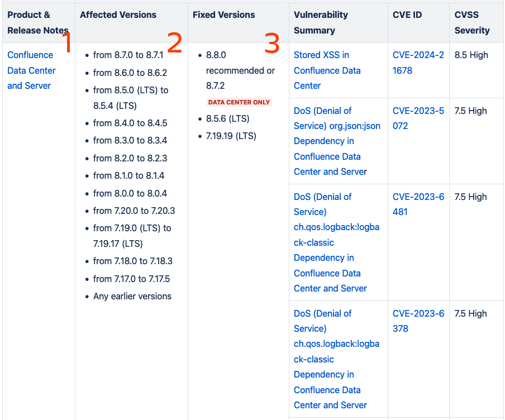This screenshot has width=505, height=420.
Task: Select text 'from 8.2.0 to 8.2.3'
Action: click(130, 158)
